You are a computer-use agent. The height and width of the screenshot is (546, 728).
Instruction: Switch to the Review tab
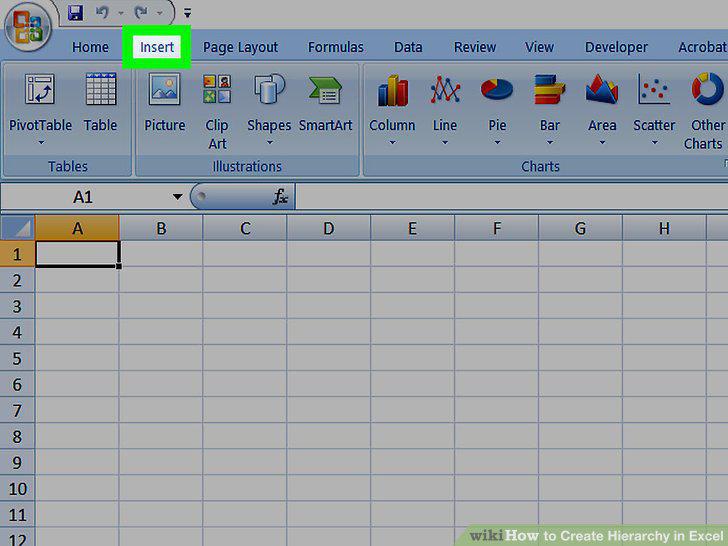475,47
